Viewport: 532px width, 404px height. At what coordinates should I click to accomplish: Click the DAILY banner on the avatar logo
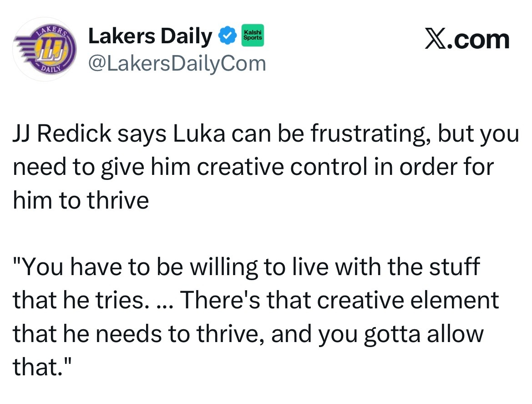pyautogui.click(x=51, y=69)
